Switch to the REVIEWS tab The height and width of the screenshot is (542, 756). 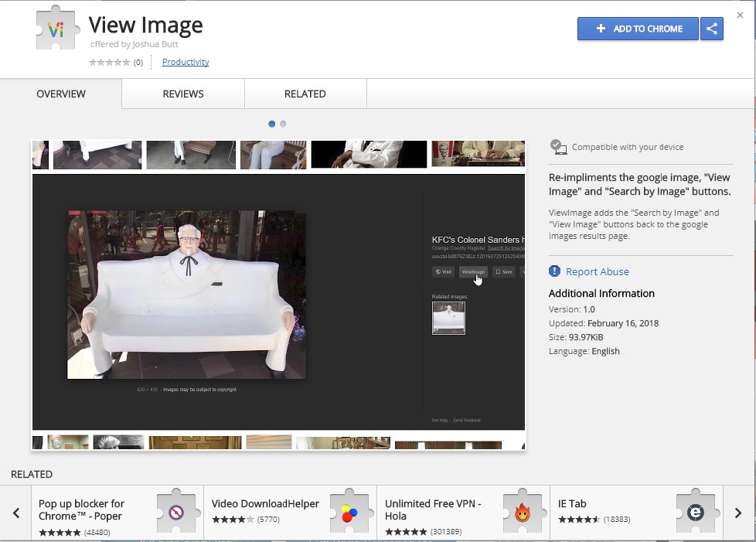coord(182,94)
